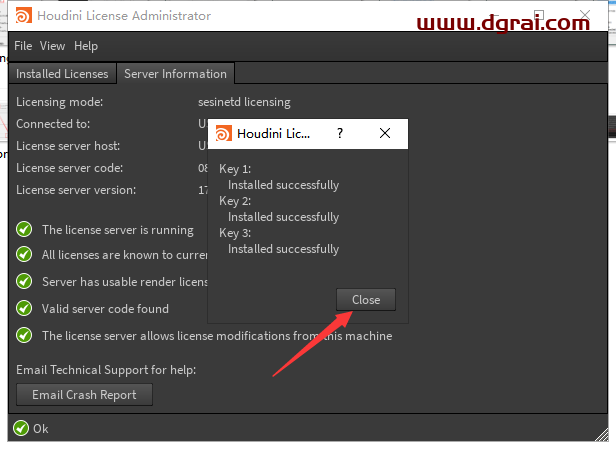The width and height of the screenshot is (616, 449).
Task: Click the question mark help button in dialog
Action: (340, 134)
